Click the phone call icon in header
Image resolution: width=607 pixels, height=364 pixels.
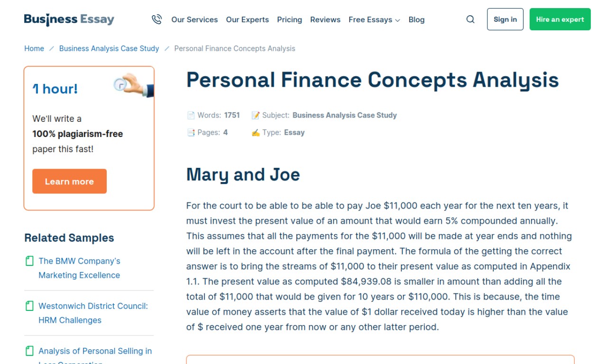156,19
